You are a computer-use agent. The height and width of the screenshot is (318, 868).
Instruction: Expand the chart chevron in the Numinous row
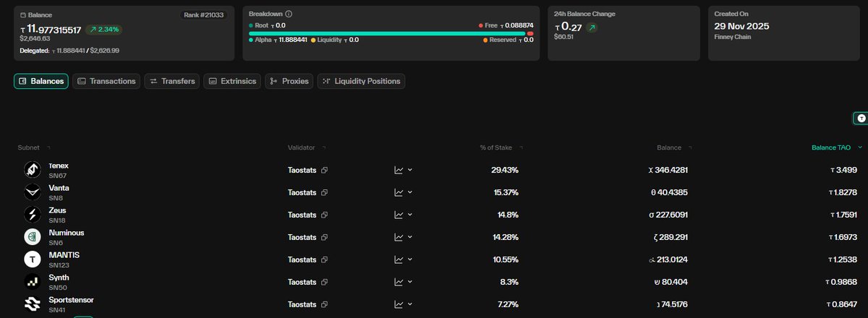(x=410, y=237)
